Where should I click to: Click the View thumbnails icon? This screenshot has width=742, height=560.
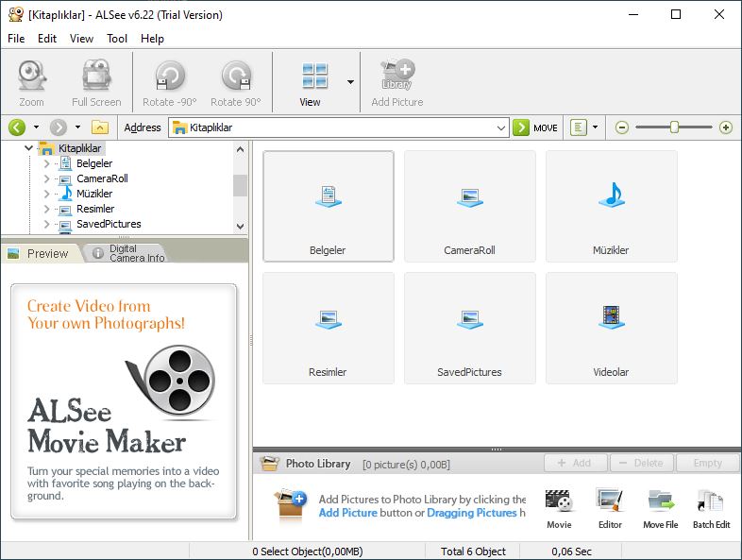[x=314, y=76]
